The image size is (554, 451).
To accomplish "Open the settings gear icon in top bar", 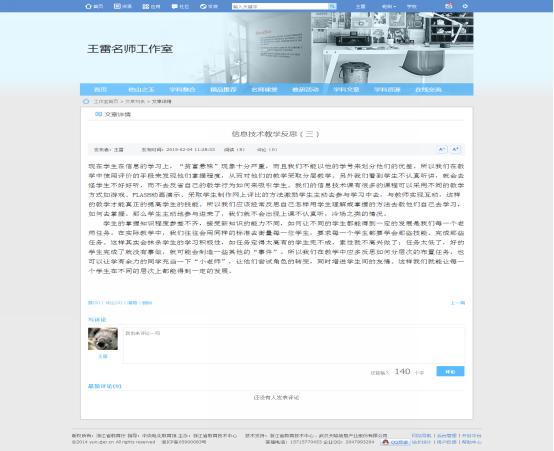I will point(465,6).
